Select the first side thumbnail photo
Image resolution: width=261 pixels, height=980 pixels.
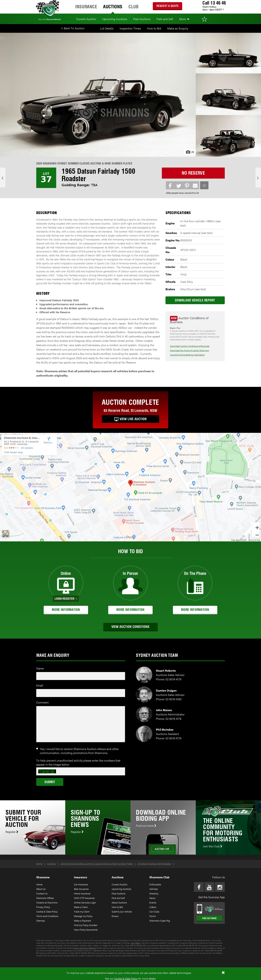pyautogui.click(x=228, y=53)
